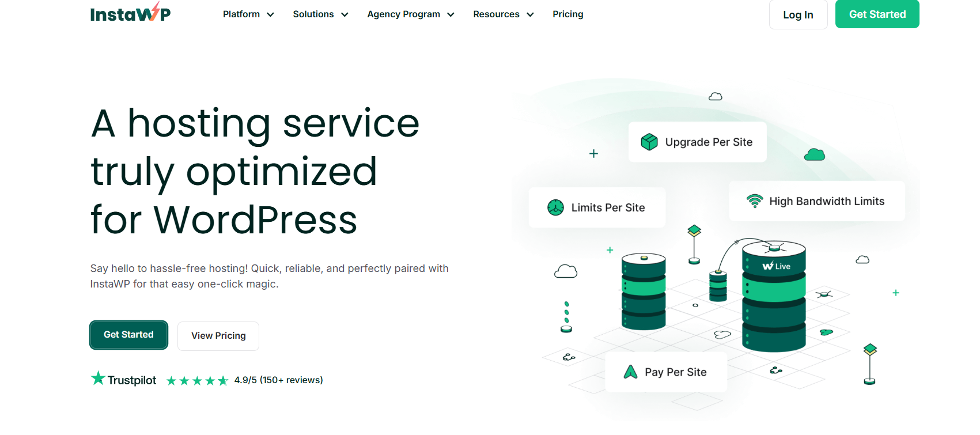
Task: Expand the Agency Program chevron arrow
Action: (x=451, y=15)
